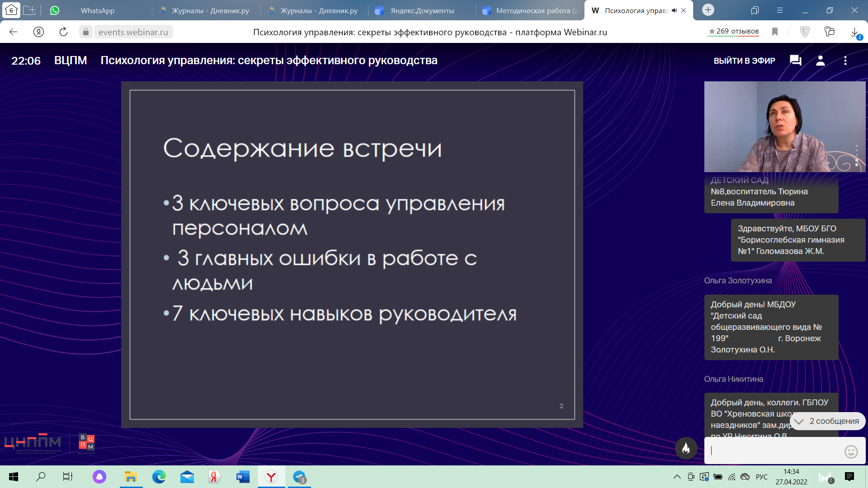Mute the tab via speaker icon
The height and width of the screenshot is (488, 868).
tap(674, 10)
